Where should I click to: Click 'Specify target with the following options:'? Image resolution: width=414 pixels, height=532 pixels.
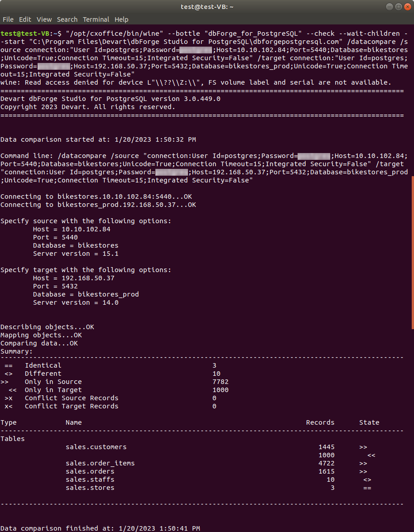click(86, 270)
